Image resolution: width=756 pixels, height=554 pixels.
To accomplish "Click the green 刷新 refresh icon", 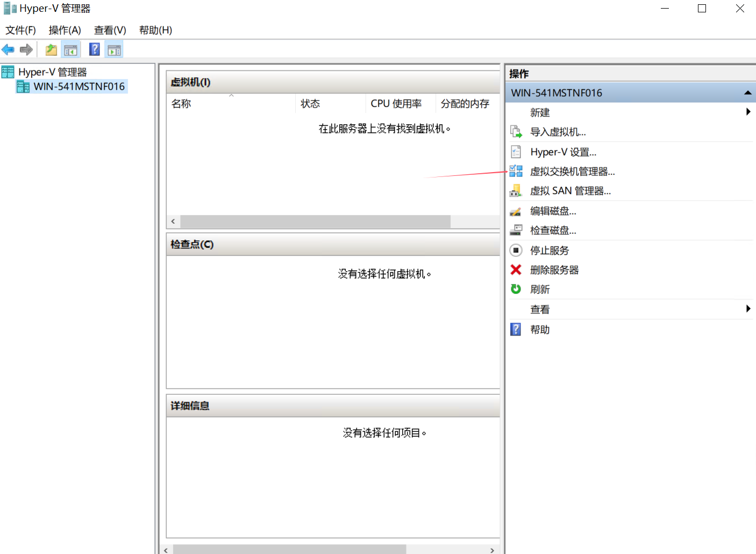I will (x=516, y=289).
